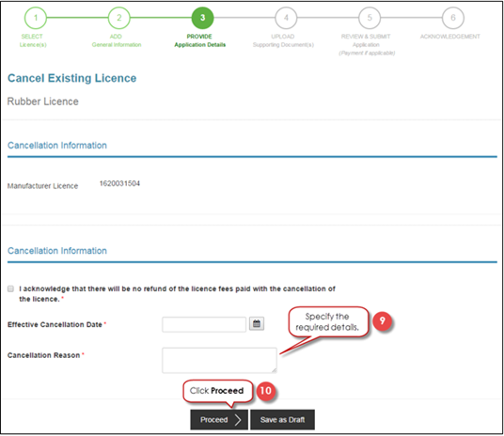Click the Effective Cancellation Date label
Viewport: 504px width, 436px height.
click(x=55, y=324)
